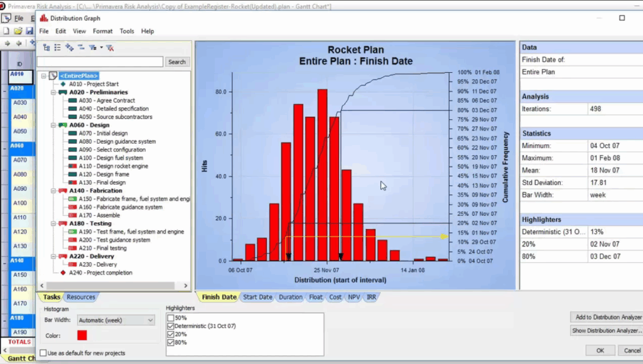Switch to the Start Date tab
The image size is (643, 364).
(x=257, y=297)
